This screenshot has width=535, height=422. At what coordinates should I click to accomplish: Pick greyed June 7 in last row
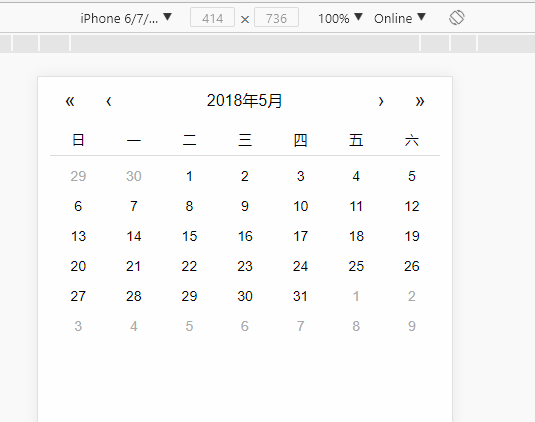tap(300, 326)
